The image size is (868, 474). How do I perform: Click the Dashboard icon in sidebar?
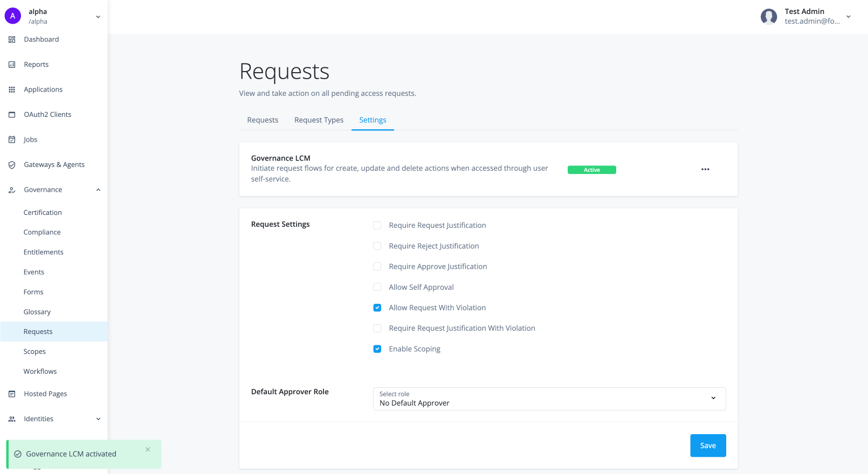(12, 39)
